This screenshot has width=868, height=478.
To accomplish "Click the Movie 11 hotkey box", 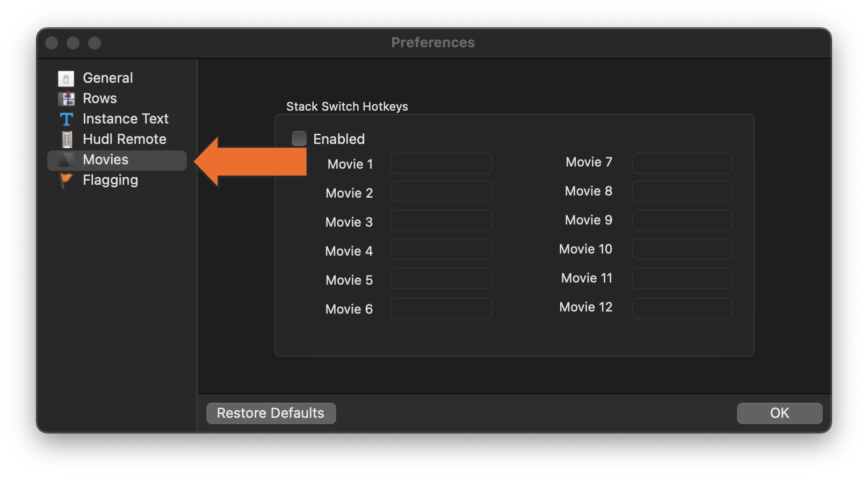I will coord(682,278).
